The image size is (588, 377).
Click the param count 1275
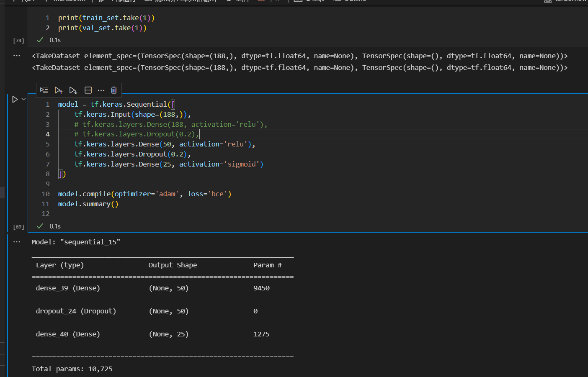pyautogui.click(x=261, y=334)
